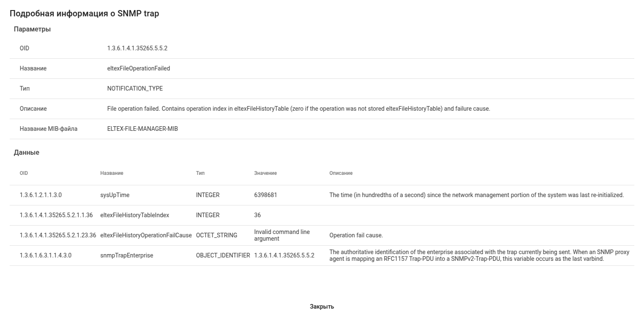
Task: Select the sysUpTime row name
Action: (x=112, y=195)
